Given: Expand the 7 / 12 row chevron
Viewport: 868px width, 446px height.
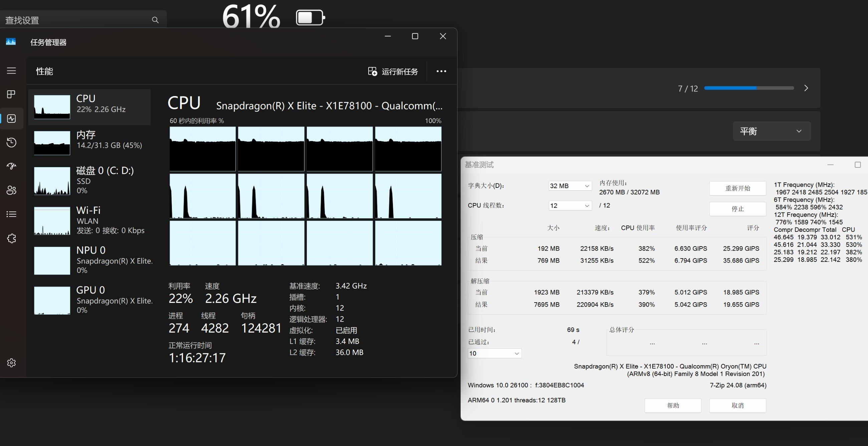Looking at the screenshot, I should pos(806,88).
